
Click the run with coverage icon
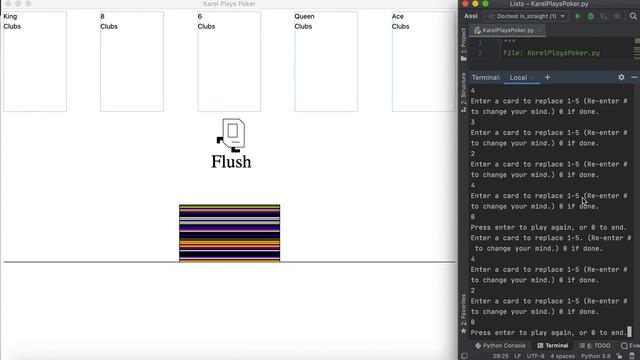(604, 16)
